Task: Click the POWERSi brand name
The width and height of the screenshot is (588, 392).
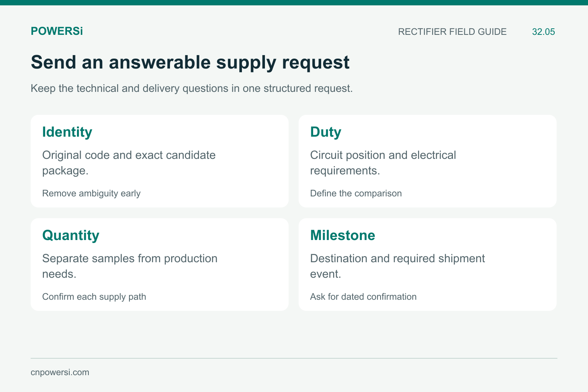Action: [x=57, y=31]
